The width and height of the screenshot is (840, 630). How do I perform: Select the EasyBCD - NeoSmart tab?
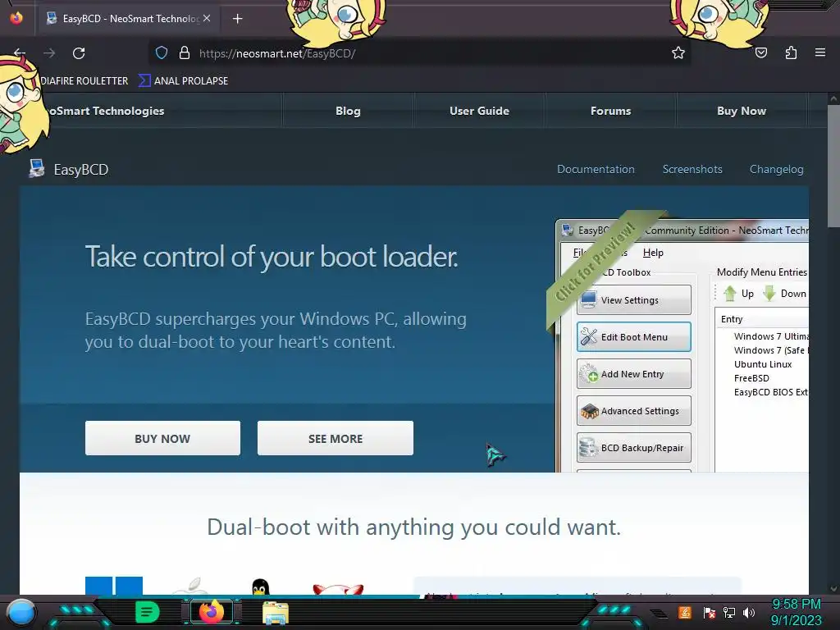coord(129,19)
